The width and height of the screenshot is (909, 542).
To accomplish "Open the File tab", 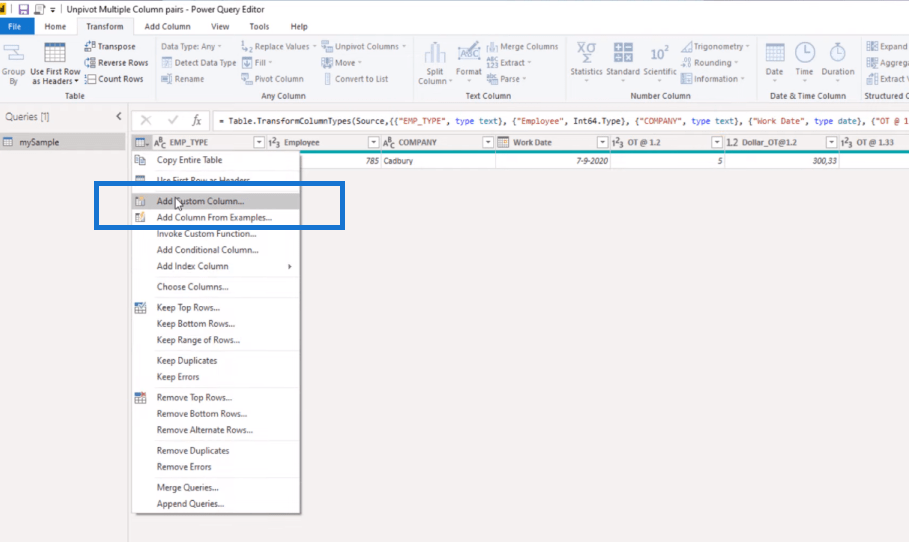I will click(15, 27).
